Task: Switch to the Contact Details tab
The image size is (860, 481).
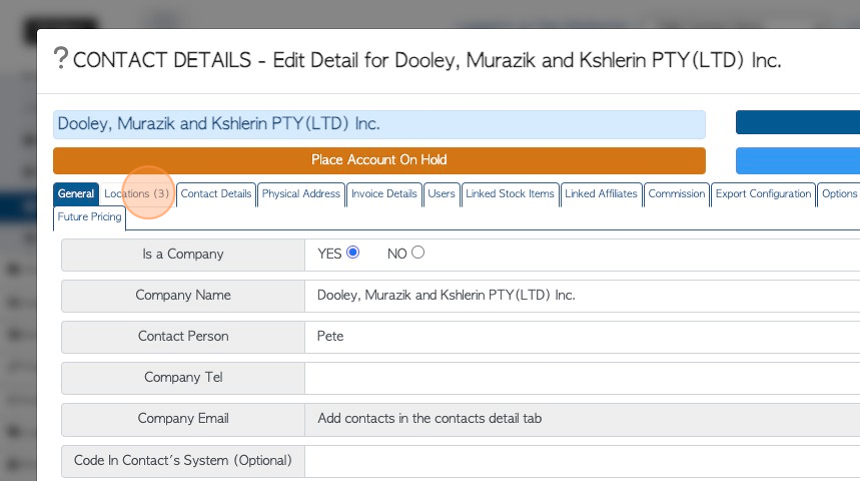Action: 216,194
